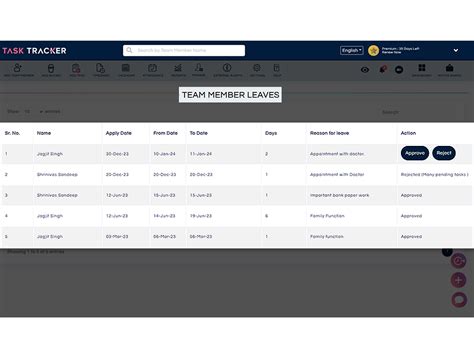Expand the account chevron menu
Viewport: 474px width, 362px height.
pos(456,50)
